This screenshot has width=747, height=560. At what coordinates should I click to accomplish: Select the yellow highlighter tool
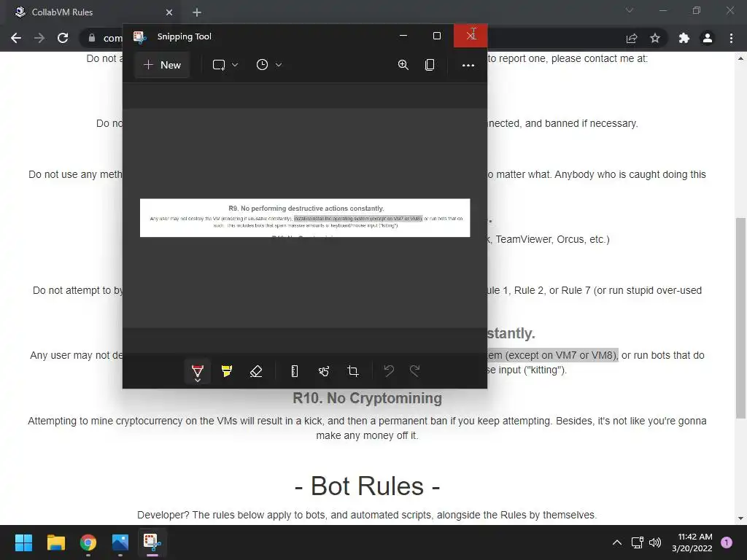coord(227,371)
